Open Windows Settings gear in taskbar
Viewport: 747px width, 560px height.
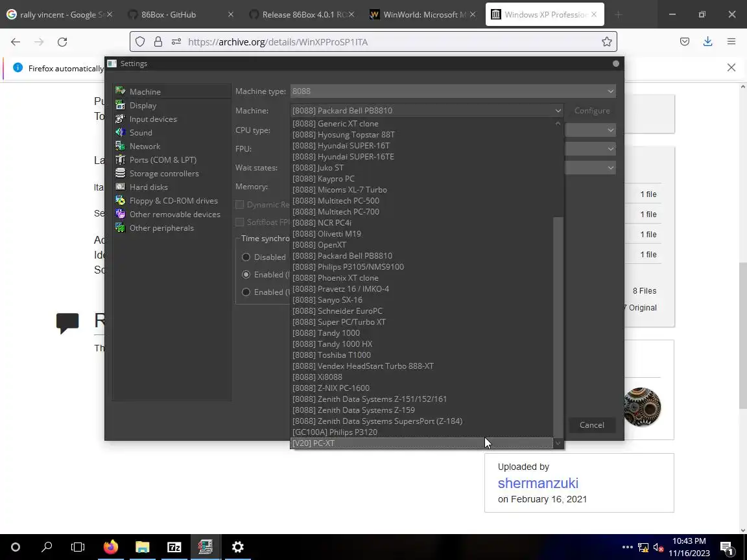point(238,547)
